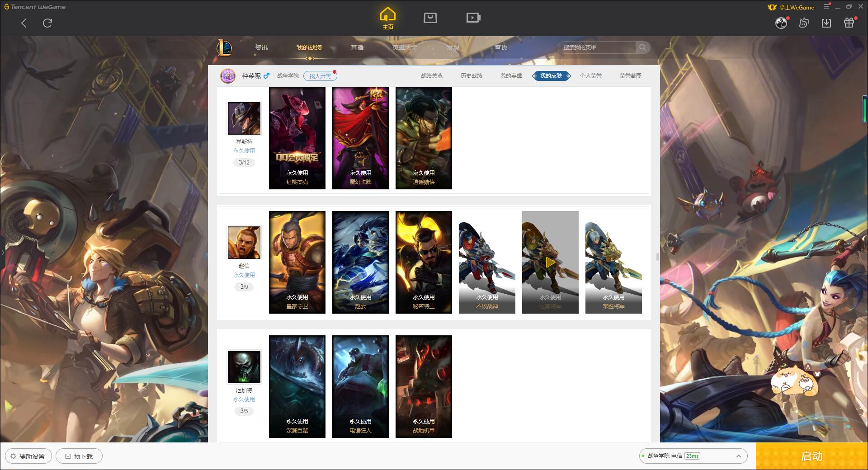Select the 我的皮肤 sub-tab

pyautogui.click(x=551, y=76)
